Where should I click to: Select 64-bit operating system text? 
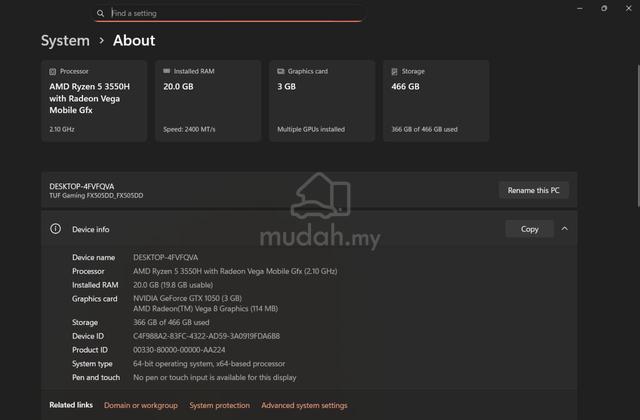pos(209,364)
